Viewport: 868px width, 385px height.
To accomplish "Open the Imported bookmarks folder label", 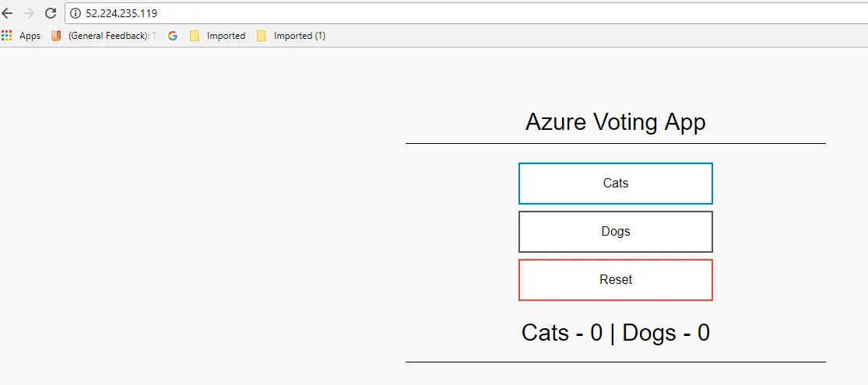I will tap(226, 36).
